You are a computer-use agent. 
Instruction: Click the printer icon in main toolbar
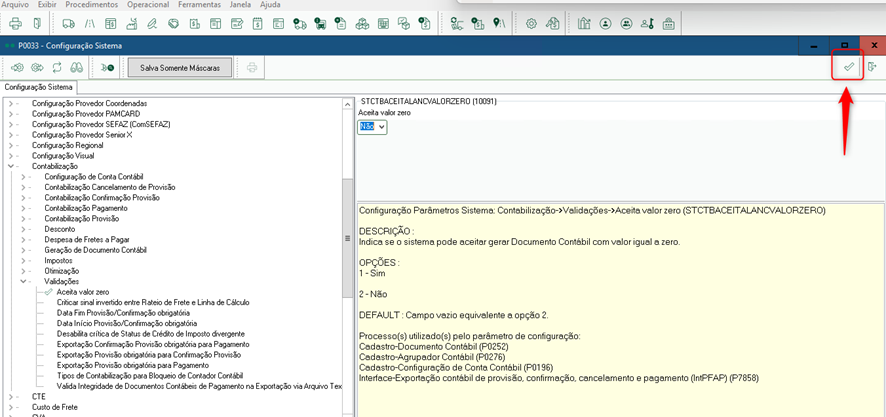(15, 23)
